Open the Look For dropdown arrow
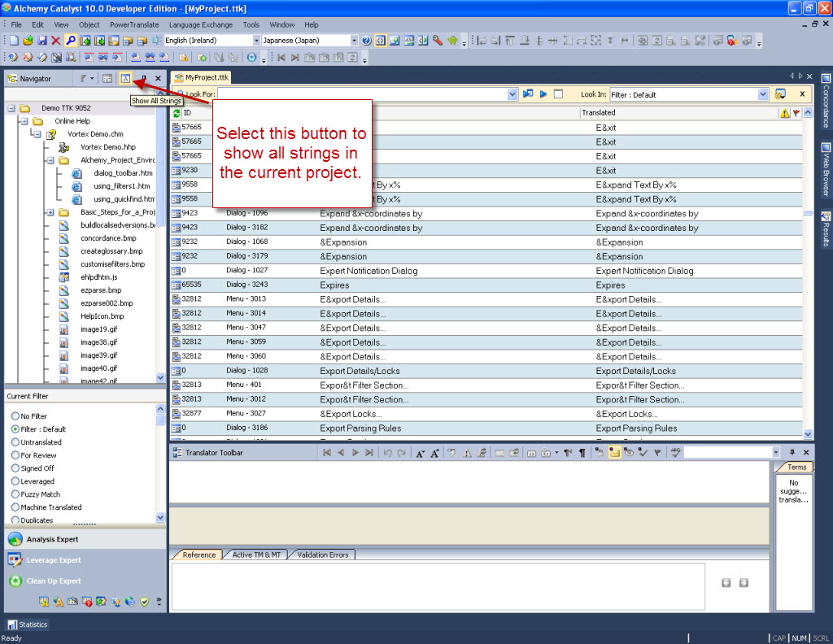This screenshot has height=644, width=833. click(512, 94)
